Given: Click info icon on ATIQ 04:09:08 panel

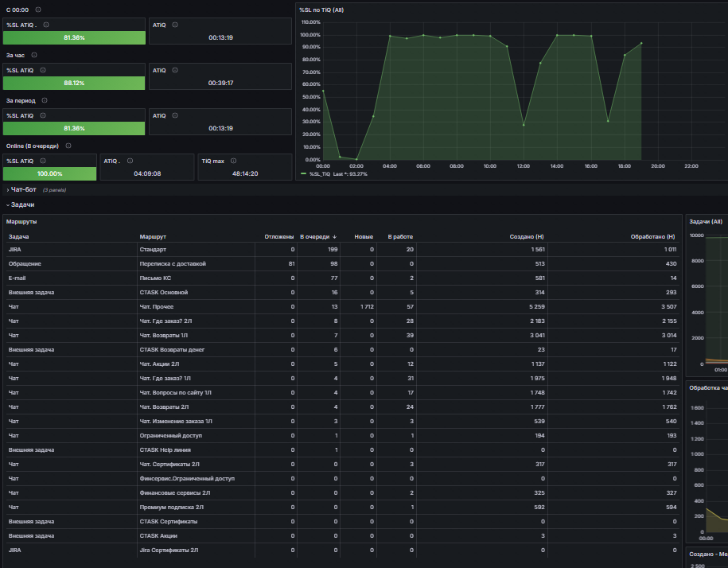Looking at the screenshot, I should coord(130,161).
